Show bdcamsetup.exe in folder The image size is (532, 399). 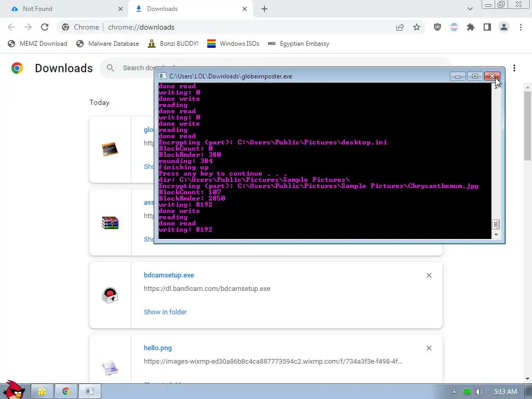click(165, 312)
